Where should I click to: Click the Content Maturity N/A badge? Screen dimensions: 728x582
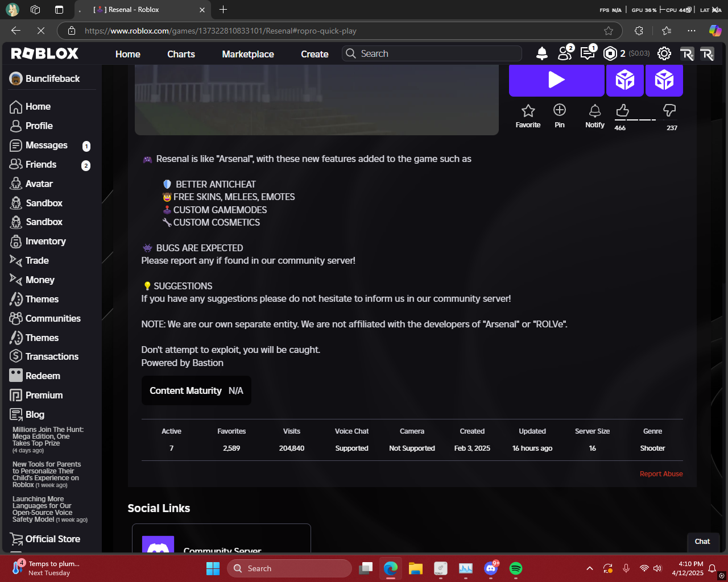(x=196, y=390)
